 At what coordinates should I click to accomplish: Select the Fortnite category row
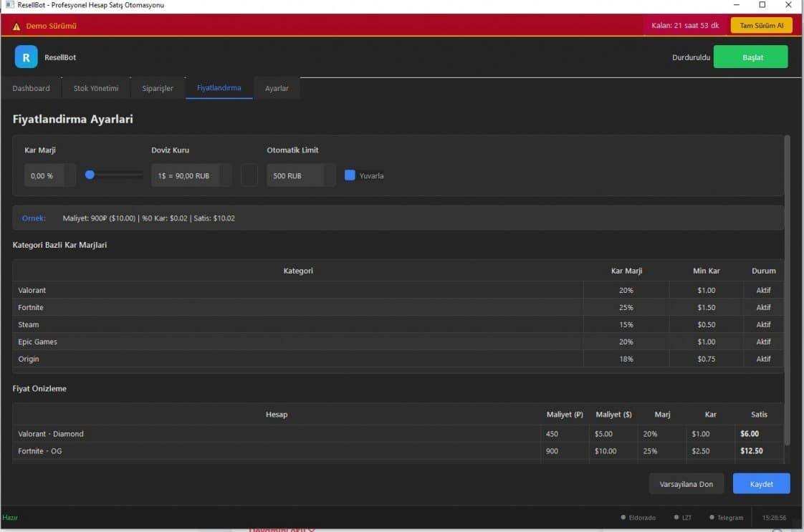398,307
